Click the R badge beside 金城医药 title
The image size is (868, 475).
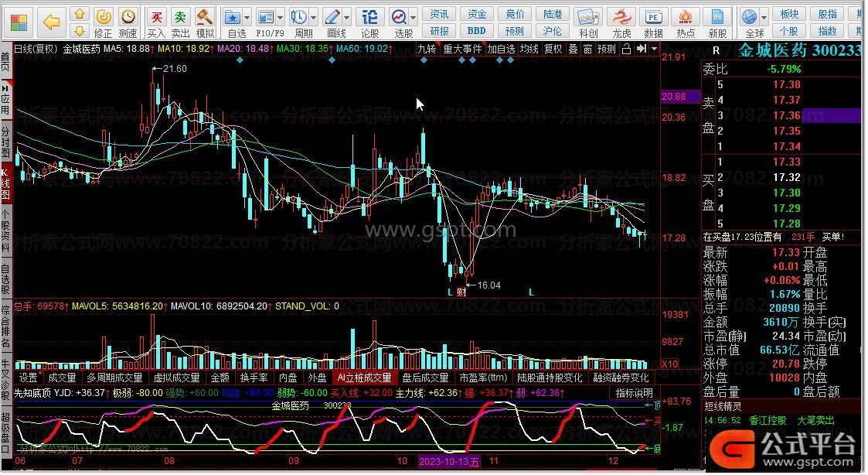(717, 50)
